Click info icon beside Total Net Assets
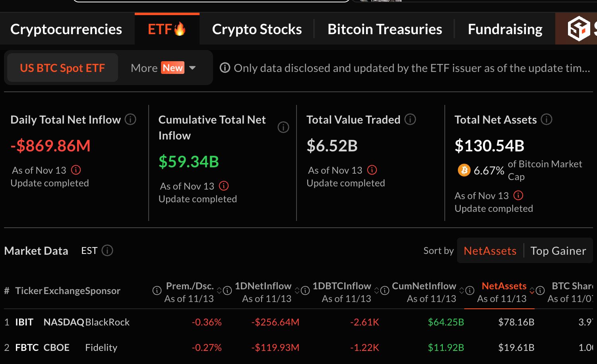Screen dimensions: 597x364 (547, 120)
